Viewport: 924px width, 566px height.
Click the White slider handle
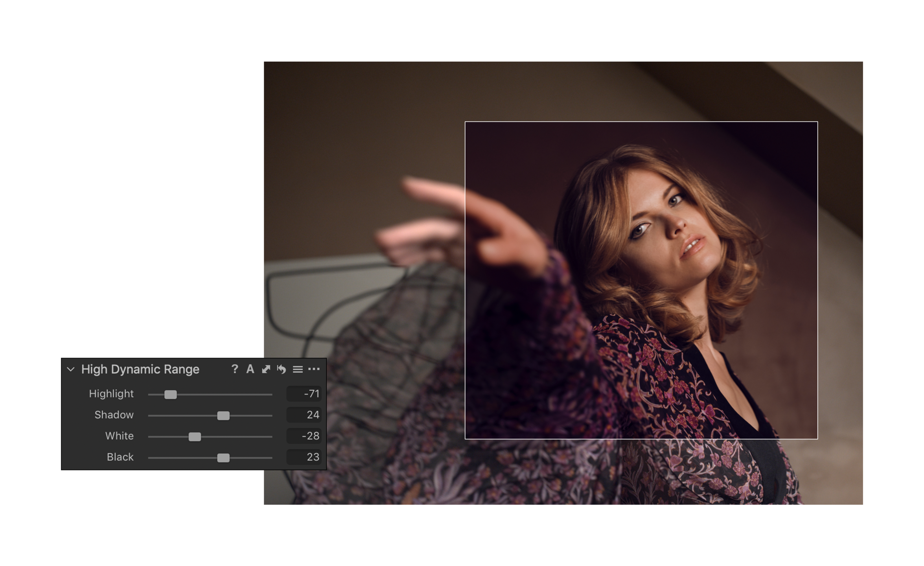pyautogui.click(x=195, y=437)
